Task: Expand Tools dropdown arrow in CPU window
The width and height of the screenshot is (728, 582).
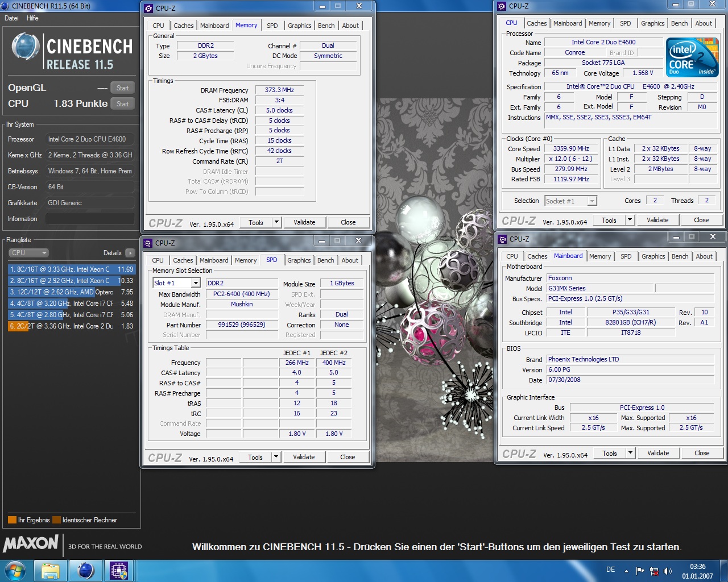Action: 630,220
